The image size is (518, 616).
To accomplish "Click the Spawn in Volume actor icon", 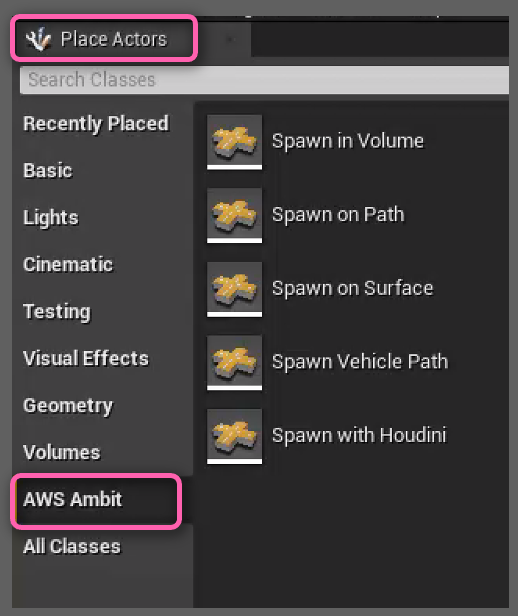I will tap(234, 142).
